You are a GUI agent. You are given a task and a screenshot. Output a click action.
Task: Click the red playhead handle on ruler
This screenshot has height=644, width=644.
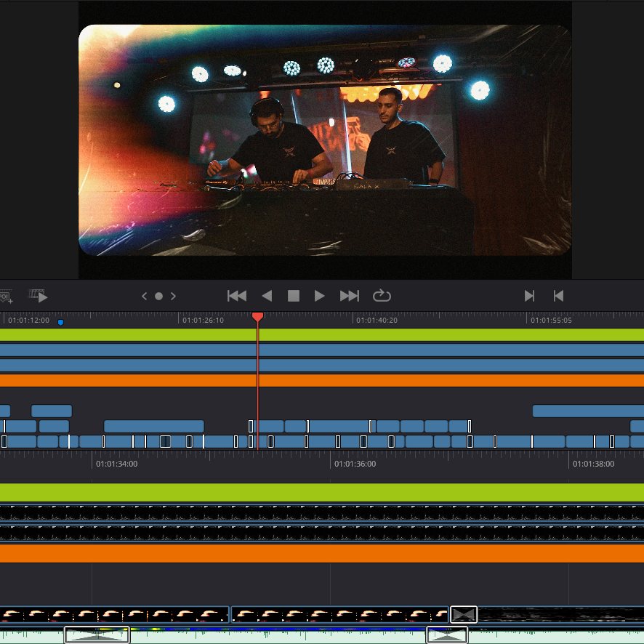tap(257, 316)
